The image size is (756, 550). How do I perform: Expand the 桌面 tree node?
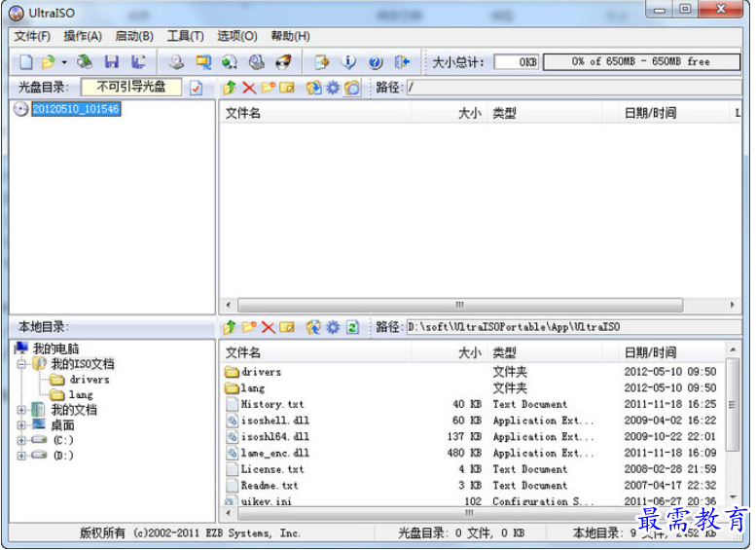point(21,425)
